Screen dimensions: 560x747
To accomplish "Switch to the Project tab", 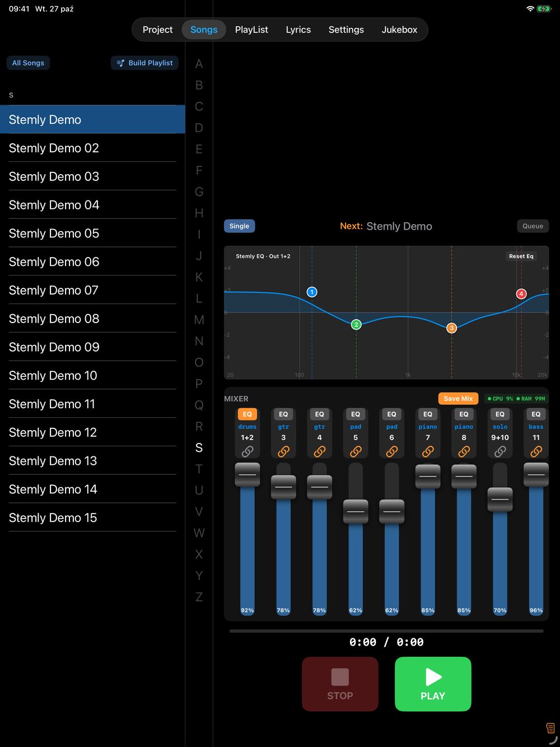I will [x=157, y=30].
